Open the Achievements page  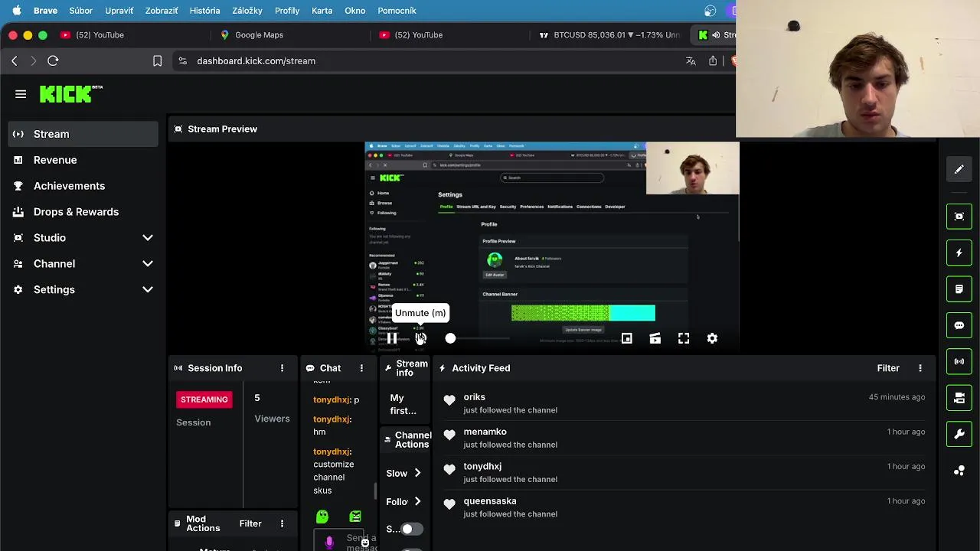(83, 186)
